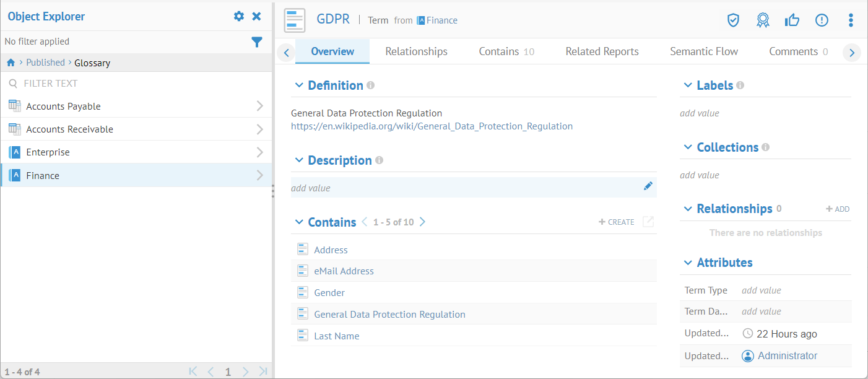The width and height of the screenshot is (868, 379).
Task: Click the filter funnel icon
Action: 257,41
